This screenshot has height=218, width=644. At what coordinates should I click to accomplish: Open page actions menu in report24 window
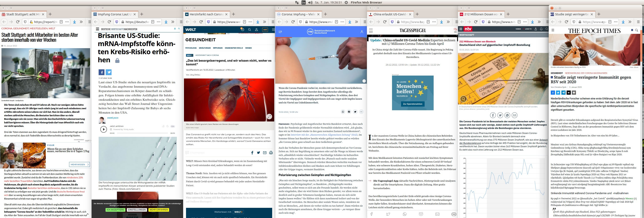pos(67,22)
